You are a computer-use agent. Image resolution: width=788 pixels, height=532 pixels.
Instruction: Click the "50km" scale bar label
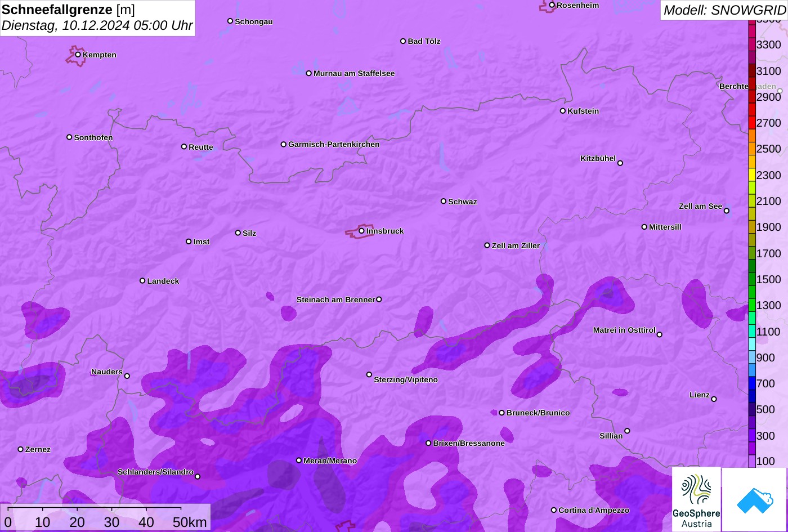(x=190, y=522)
